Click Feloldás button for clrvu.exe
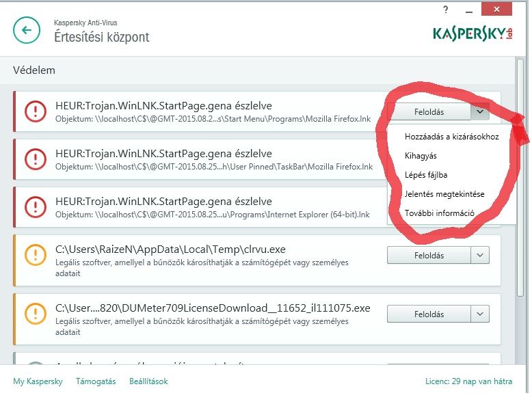 click(429, 255)
